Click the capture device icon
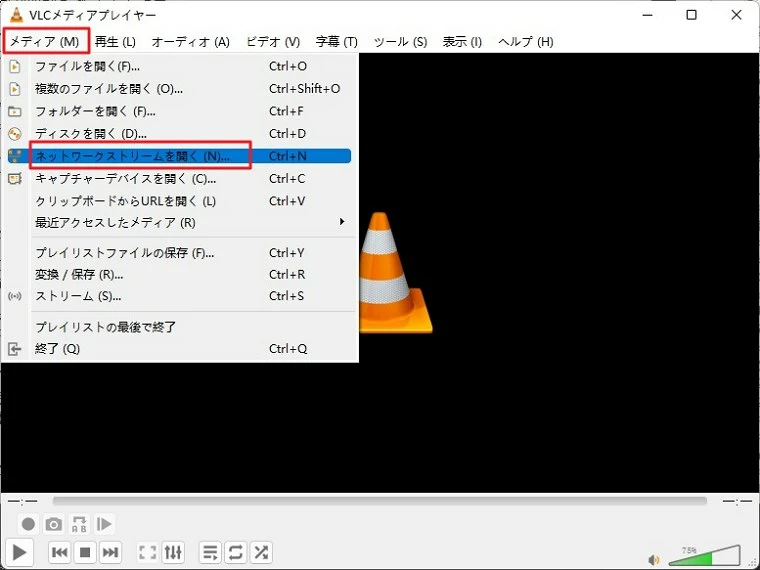 coord(15,178)
